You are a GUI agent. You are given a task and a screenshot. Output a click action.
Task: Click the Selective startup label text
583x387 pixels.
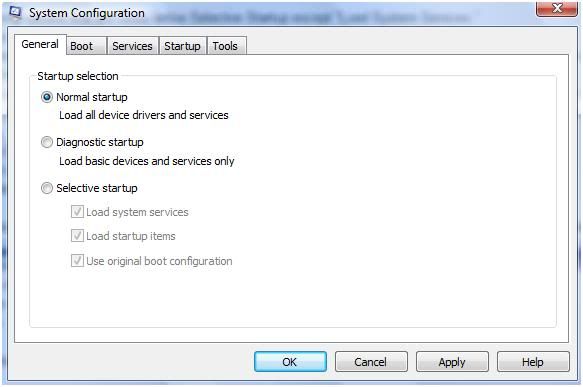[97, 188]
